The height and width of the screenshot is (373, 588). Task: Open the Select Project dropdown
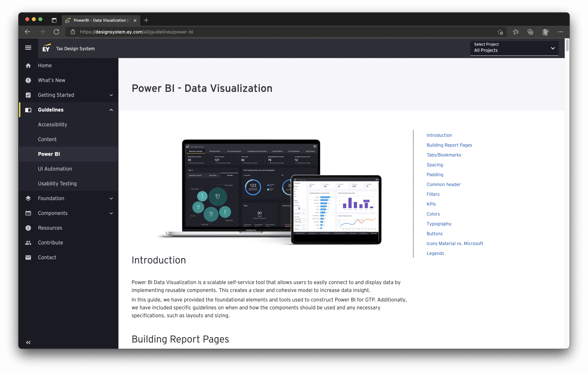pos(514,48)
